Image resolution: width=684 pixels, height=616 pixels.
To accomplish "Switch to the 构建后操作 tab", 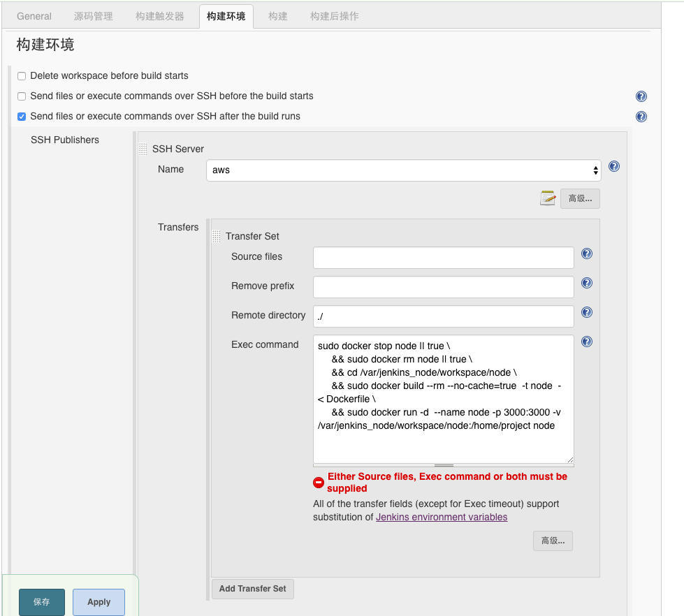I will pyautogui.click(x=334, y=17).
